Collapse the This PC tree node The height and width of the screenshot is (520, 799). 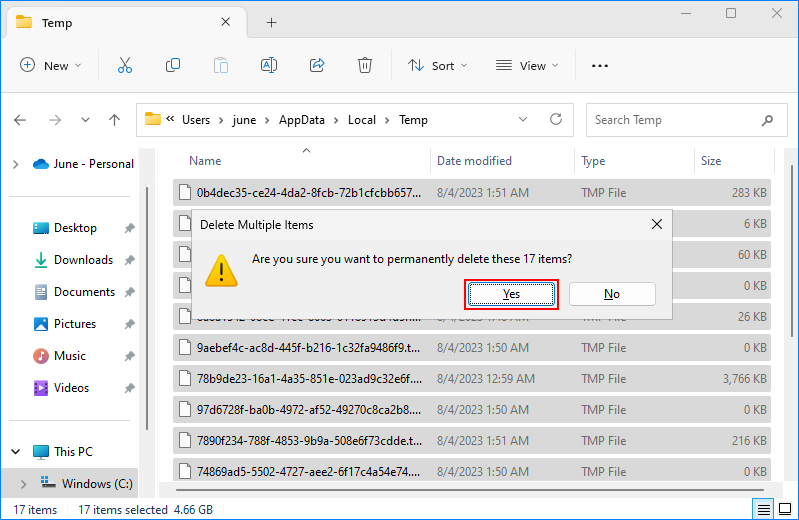point(16,452)
